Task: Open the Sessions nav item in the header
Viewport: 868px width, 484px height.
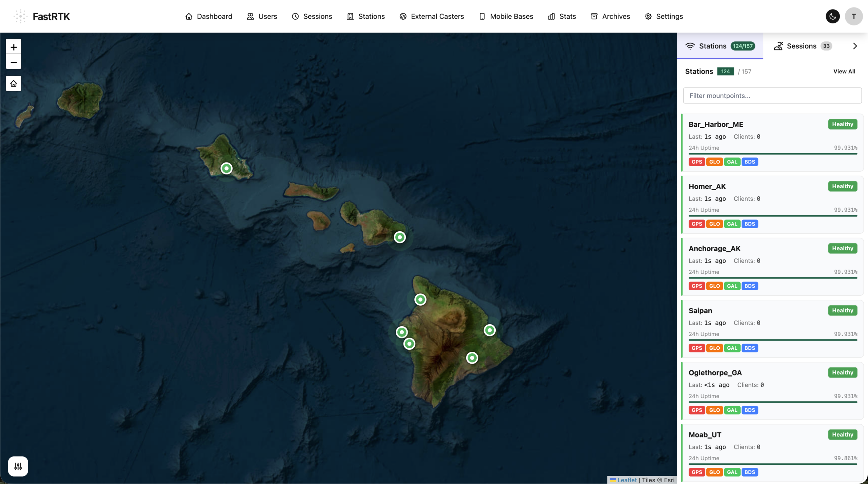Action: coord(312,16)
